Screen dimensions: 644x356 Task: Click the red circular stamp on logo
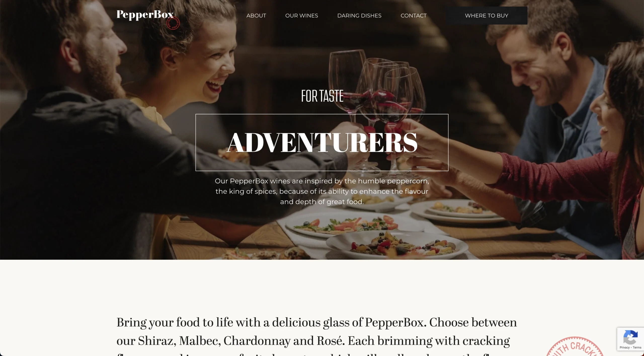point(173,23)
